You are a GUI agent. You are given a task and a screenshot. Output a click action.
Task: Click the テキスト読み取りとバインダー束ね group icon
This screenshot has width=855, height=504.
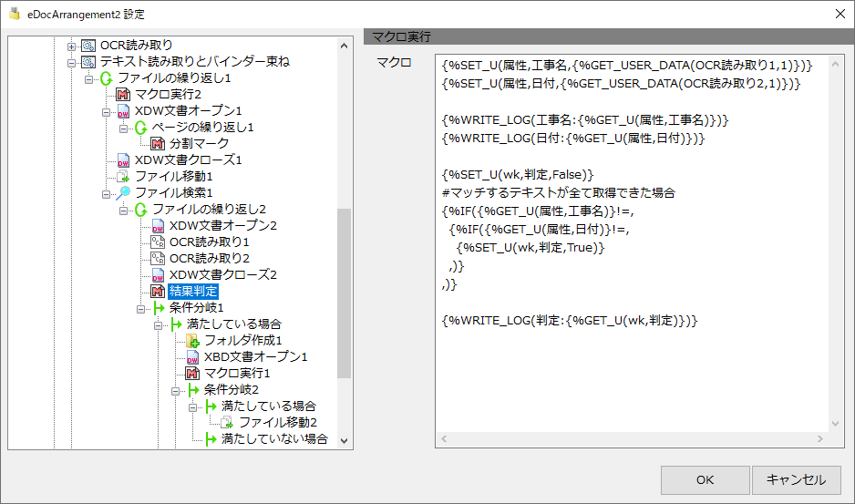pos(88,62)
